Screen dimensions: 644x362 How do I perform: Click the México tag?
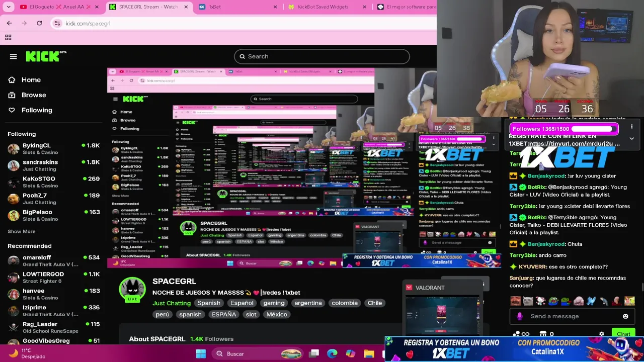coord(277,314)
